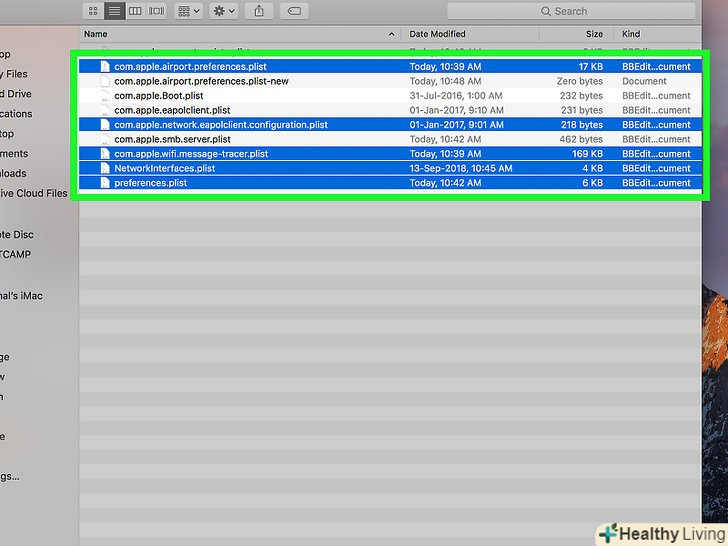Click the Edit Tags icon
Image resolution: width=728 pixels, height=546 pixels.
(293, 11)
